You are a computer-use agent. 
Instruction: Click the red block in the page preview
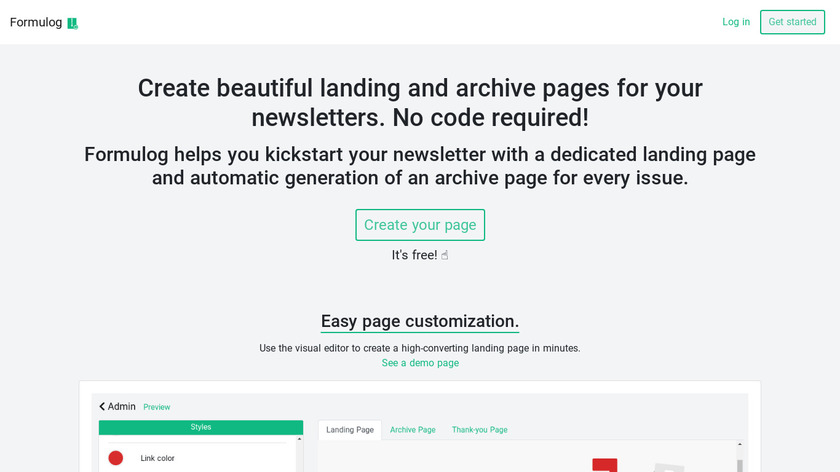point(604,465)
